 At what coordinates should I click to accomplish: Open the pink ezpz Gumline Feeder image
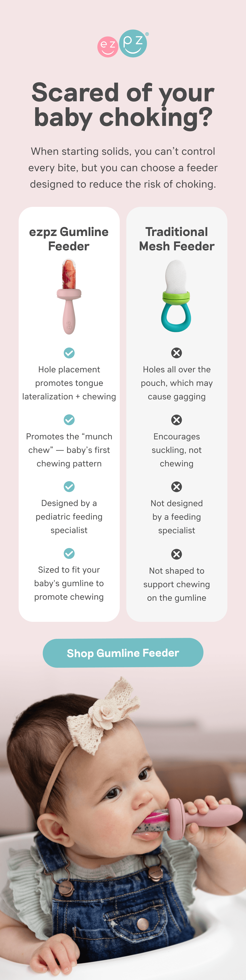pos(69,296)
